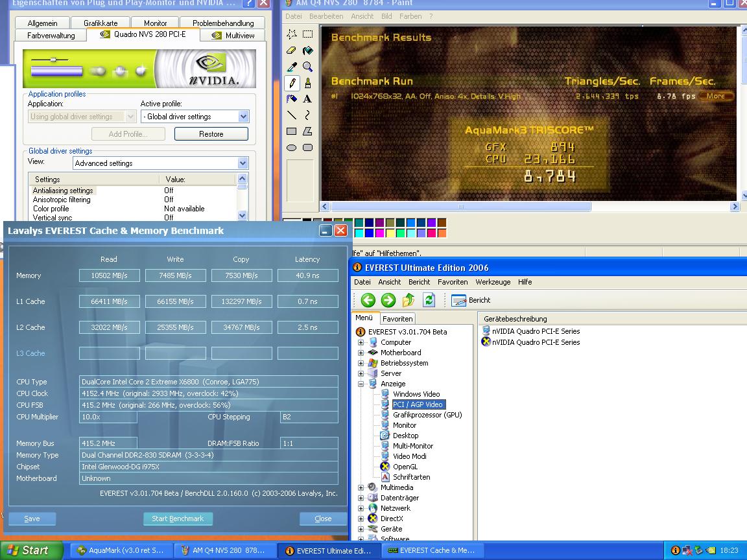Select the Eraser tool in Paint
Viewport: 747px width, 560px height.
(x=292, y=50)
